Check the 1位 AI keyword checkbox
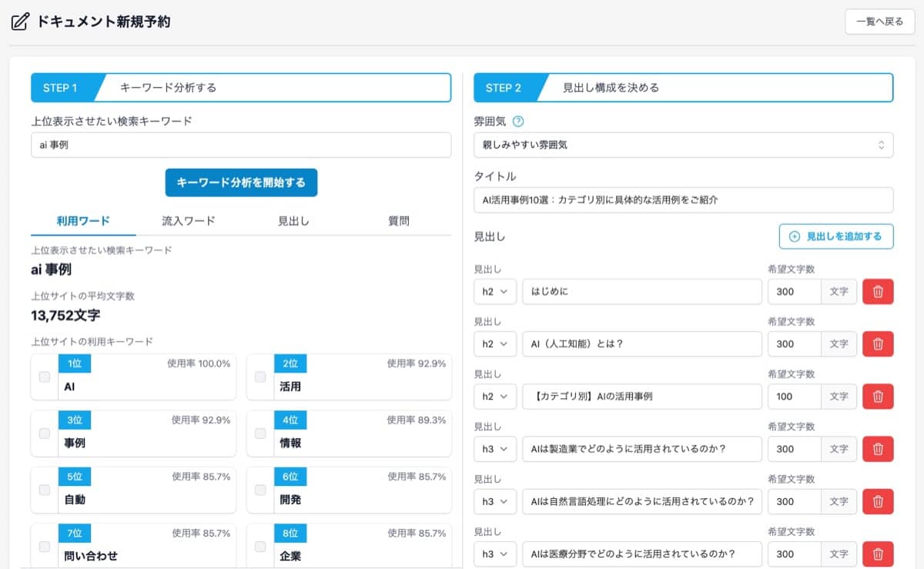 tap(44, 377)
